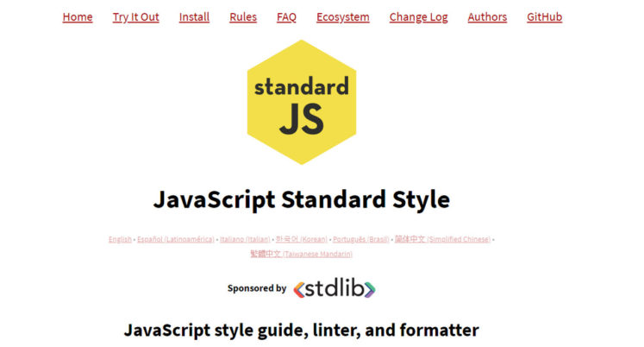Select Español (Latinoamérica) translation
Viewport: 644px width, 347px height.
pyautogui.click(x=176, y=239)
